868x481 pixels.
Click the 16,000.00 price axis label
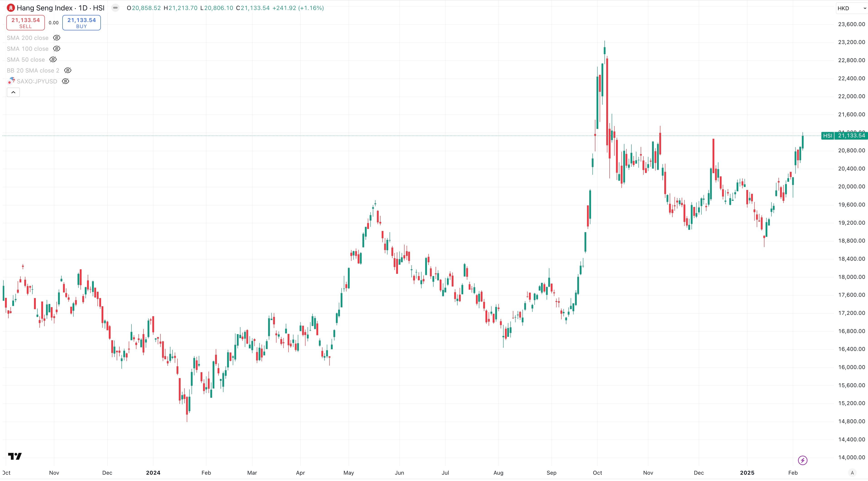click(x=851, y=367)
